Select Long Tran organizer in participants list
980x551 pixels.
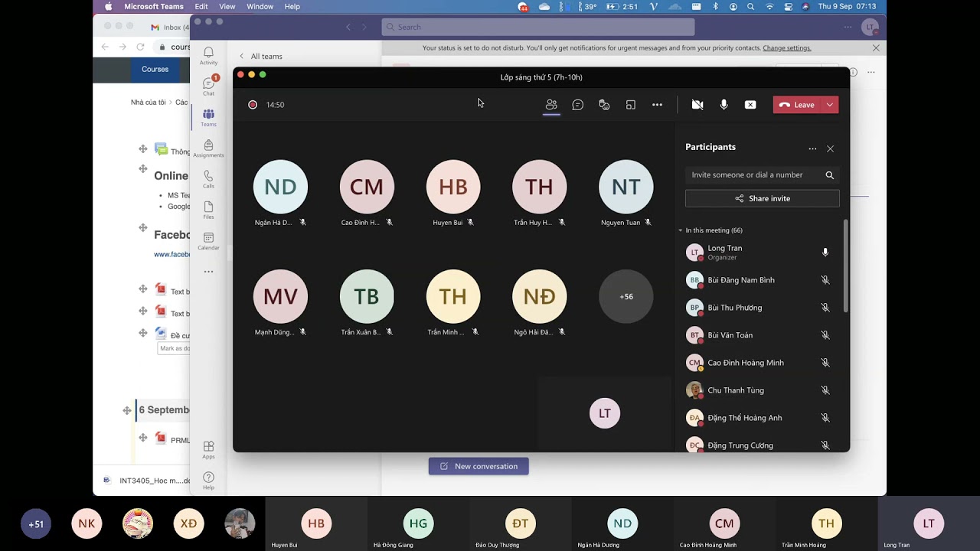759,253
